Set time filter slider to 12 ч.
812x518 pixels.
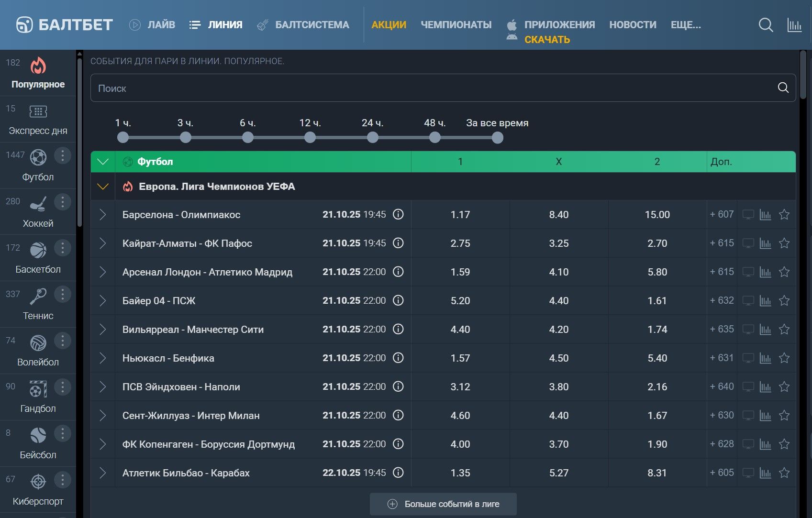310,138
